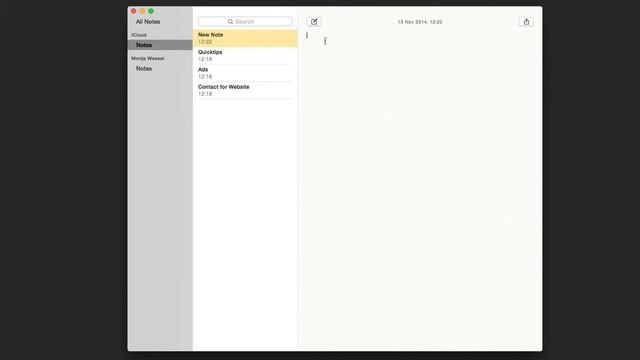Close the Notes window

click(x=133, y=11)
